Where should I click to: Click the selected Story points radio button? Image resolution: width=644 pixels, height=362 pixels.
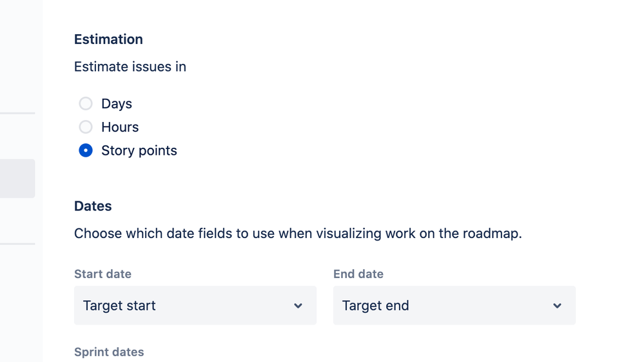(x=86, y=150)
